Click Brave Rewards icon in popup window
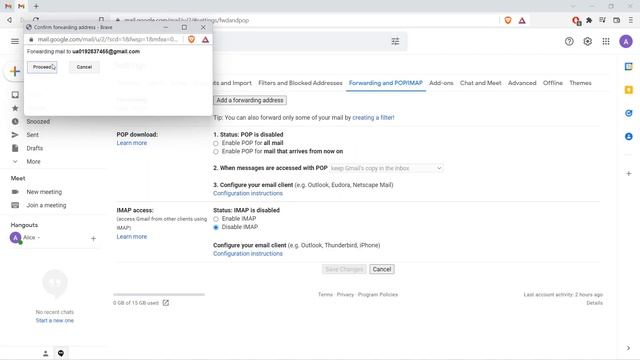This screenshot has height=360, width=640. (x=205, y=40)
